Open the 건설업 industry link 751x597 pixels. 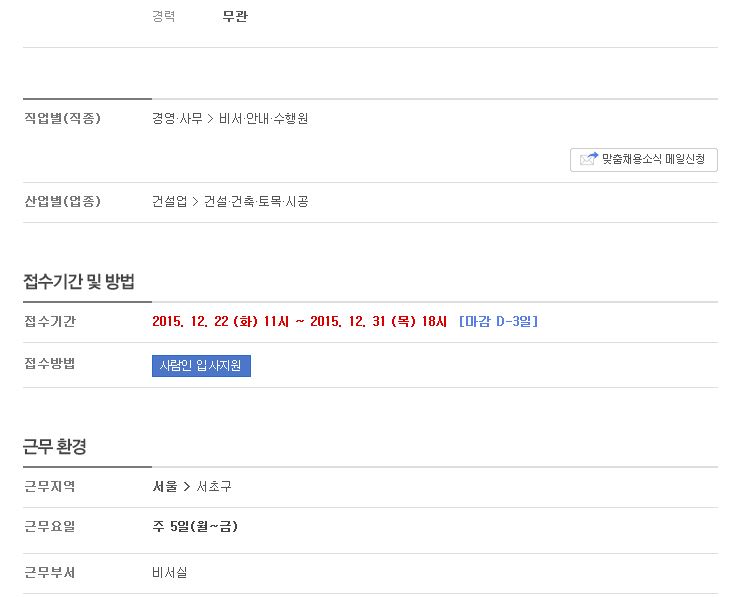(x=169, y=201)
